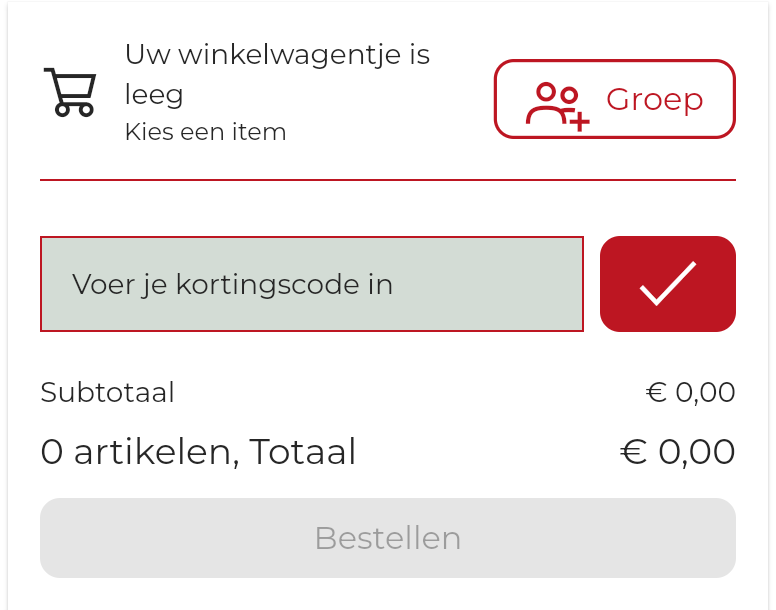Image resolution: width=776 pixels, height=610 pixels.
Task: Click the 'Uw winkelwagentje is leeg' message
Action: [277, 74]
